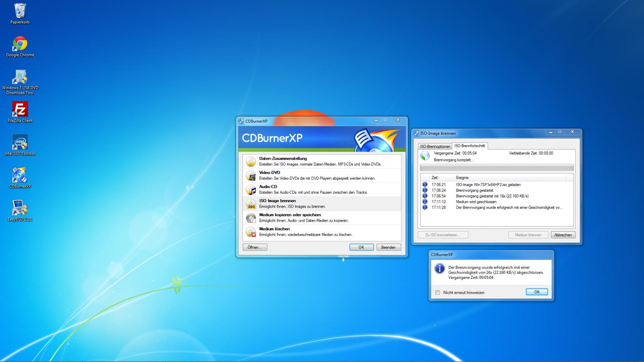Choose Daten-Zusammenstellung in the project list

(322, 161)
